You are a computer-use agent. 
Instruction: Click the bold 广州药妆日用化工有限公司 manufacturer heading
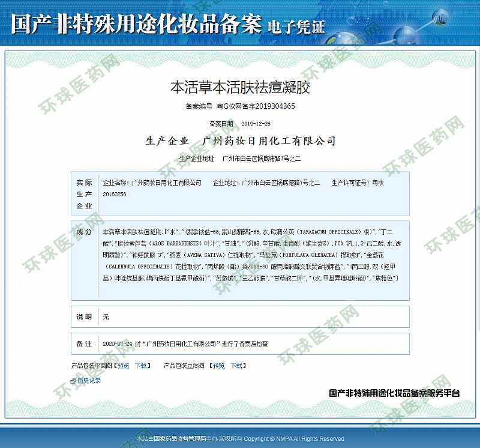tap(269, 141)
